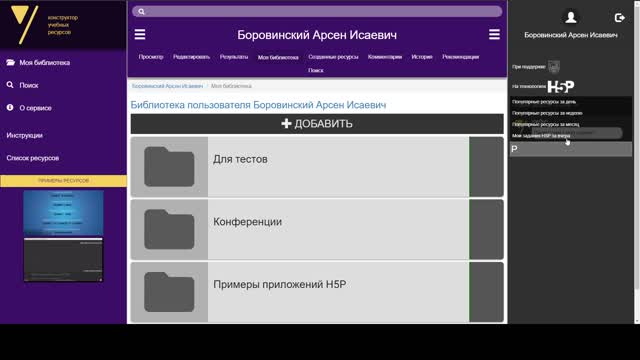Viewport: 640px width, 360px height.
Task: Click heading Библиотека пользователя Боровинский Арсен Исаевич
Action: [x=258, y=105]
